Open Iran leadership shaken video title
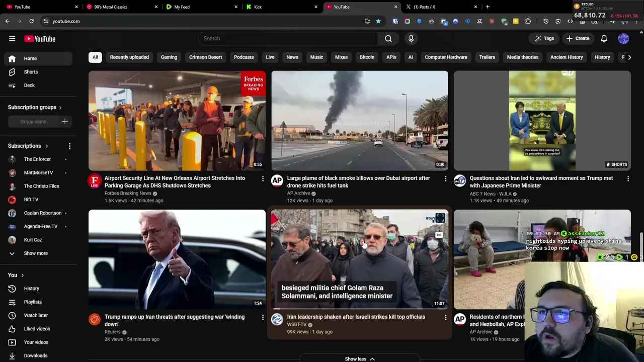 (356, 317)
